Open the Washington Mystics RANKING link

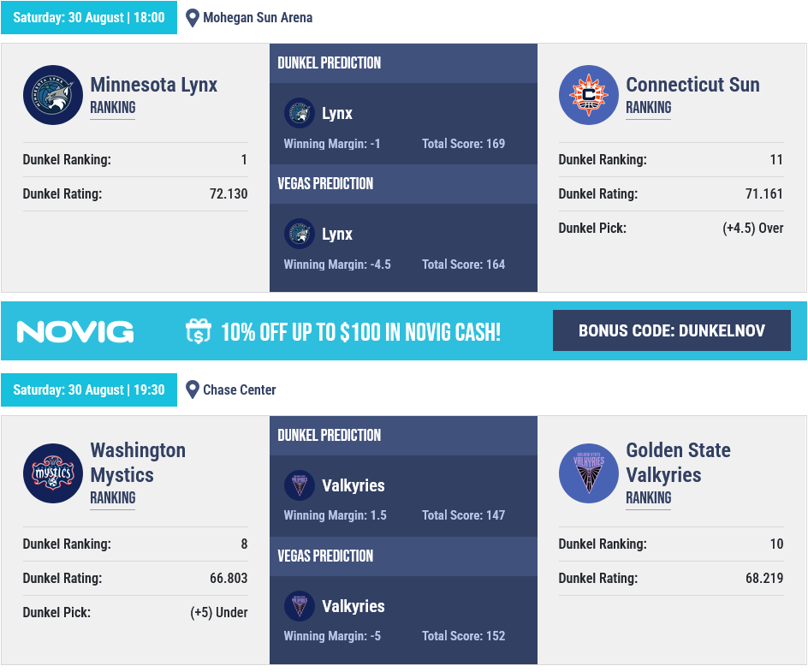click(x=113, y=498)
